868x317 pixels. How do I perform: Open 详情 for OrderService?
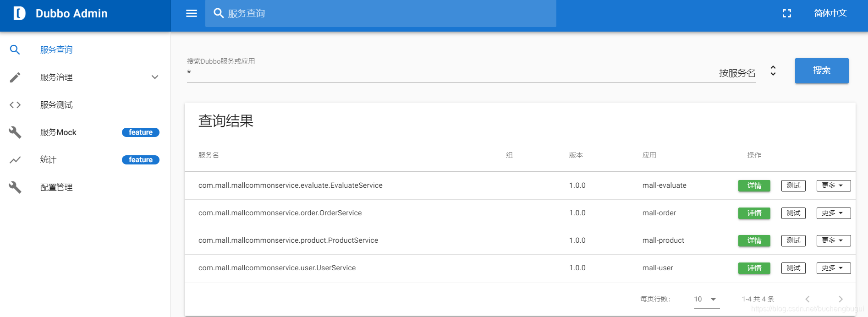(x=754, y=213)
